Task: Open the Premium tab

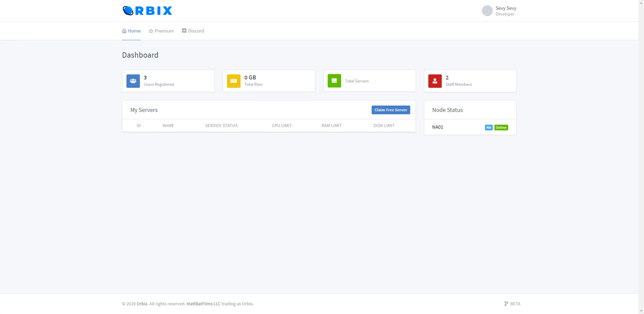Action: click(161, 31)
